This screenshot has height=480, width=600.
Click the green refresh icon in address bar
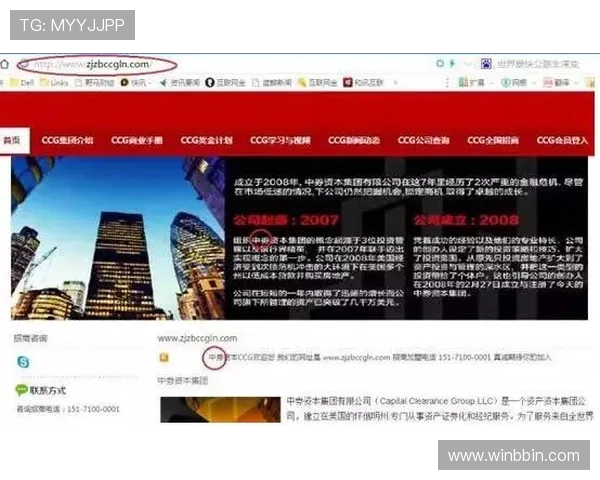[440, 63]
